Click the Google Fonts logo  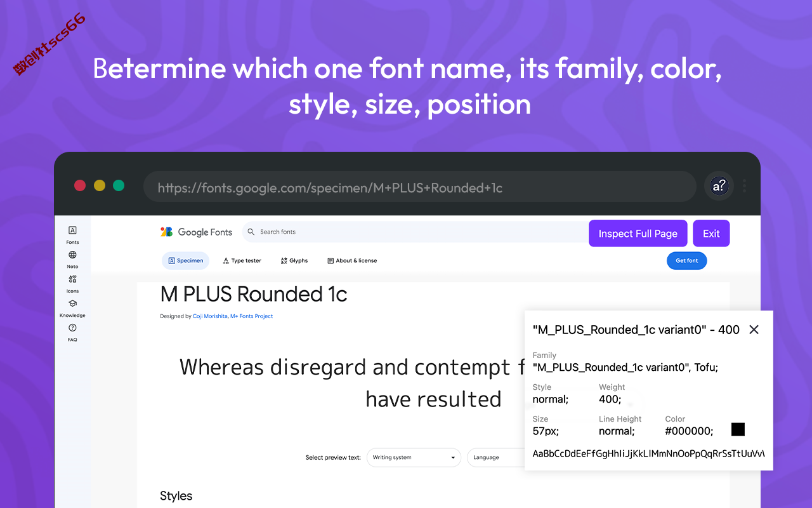196,232
